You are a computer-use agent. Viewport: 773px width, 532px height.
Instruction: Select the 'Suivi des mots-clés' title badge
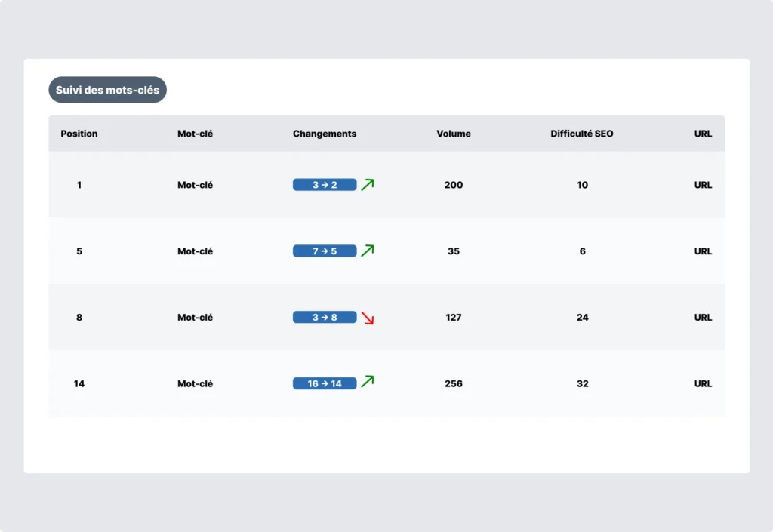tap(107, 90)
